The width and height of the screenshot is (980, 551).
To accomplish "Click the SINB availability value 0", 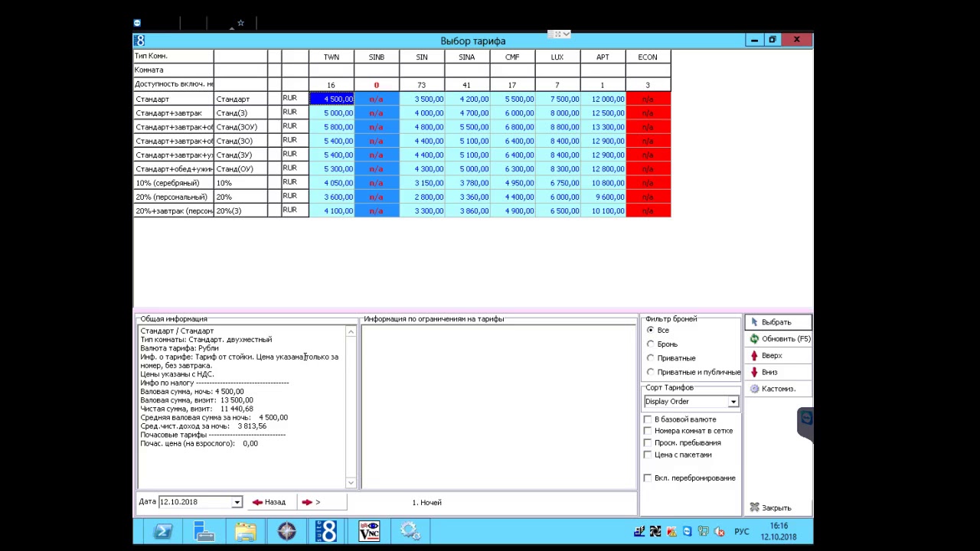I will click(x=376, y=85).
